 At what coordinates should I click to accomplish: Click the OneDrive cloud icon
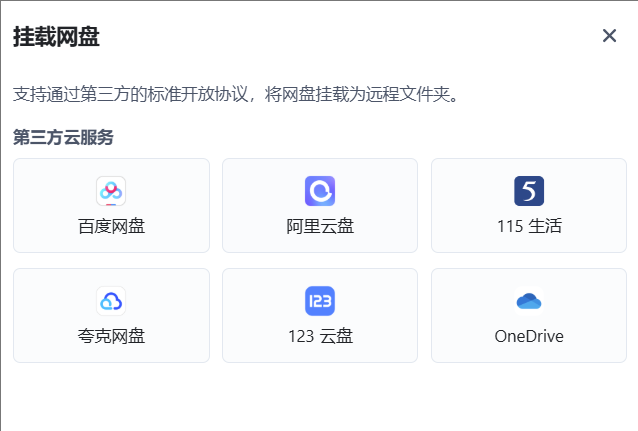pyautogui.click(x=528, y=300)
